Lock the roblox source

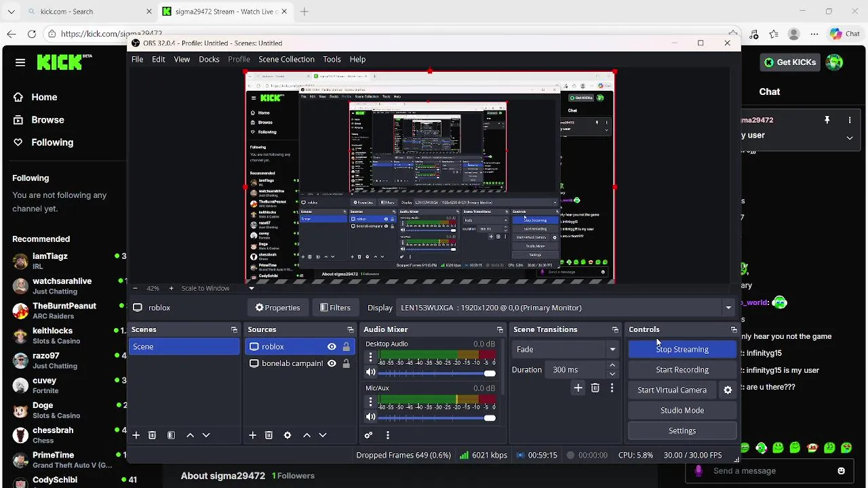tap(346, 346)
